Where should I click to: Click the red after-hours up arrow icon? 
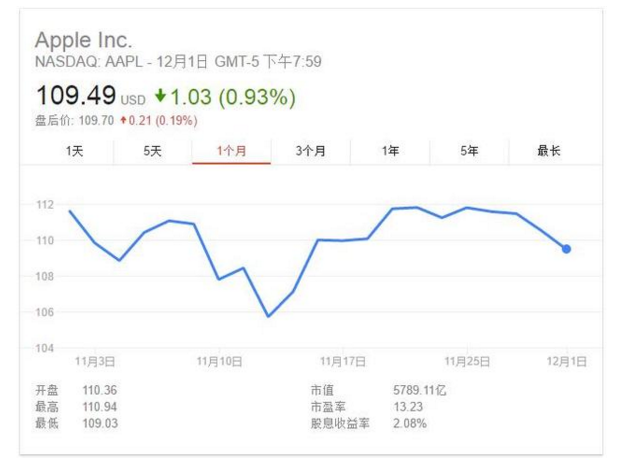click(x=122, y=121)
